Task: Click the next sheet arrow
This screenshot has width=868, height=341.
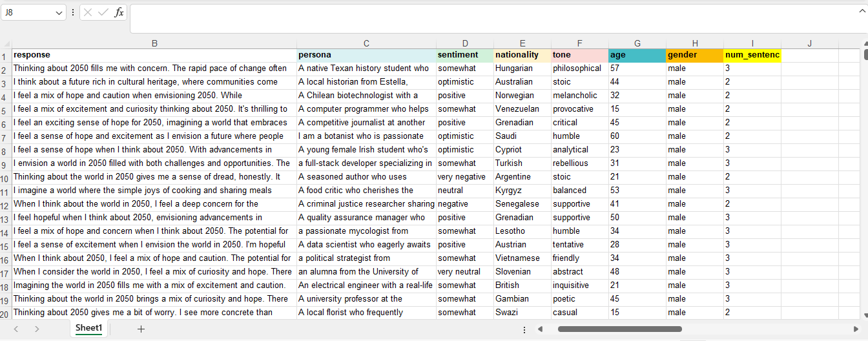Action: tap(37, 329)
